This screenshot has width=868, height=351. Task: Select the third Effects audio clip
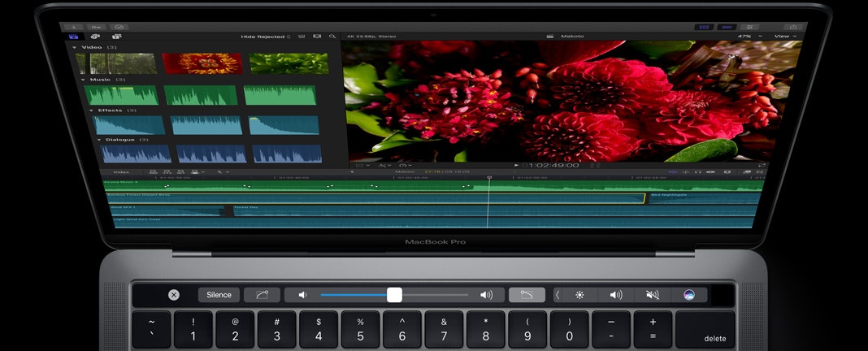[x=284, y=125]
